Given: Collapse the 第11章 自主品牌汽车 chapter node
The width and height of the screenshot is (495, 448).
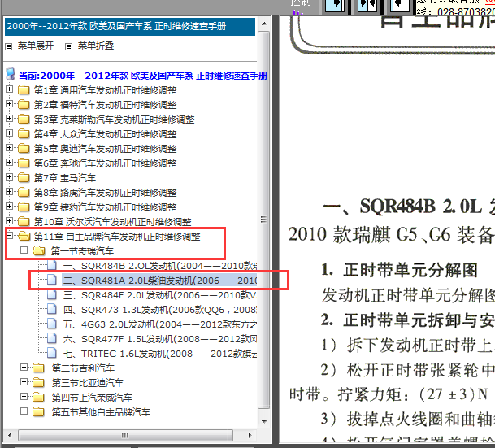Looking at the screenshot, I should 9,236.
